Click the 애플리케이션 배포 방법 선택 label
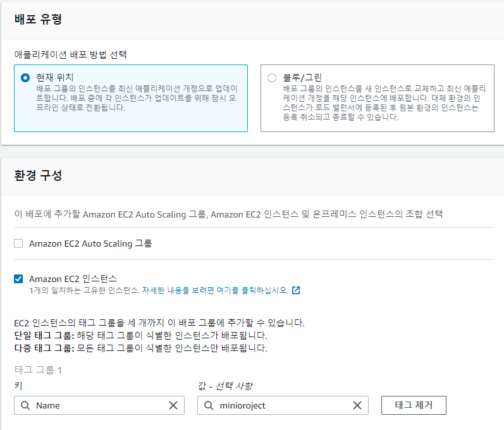 (x=70, y=54)
